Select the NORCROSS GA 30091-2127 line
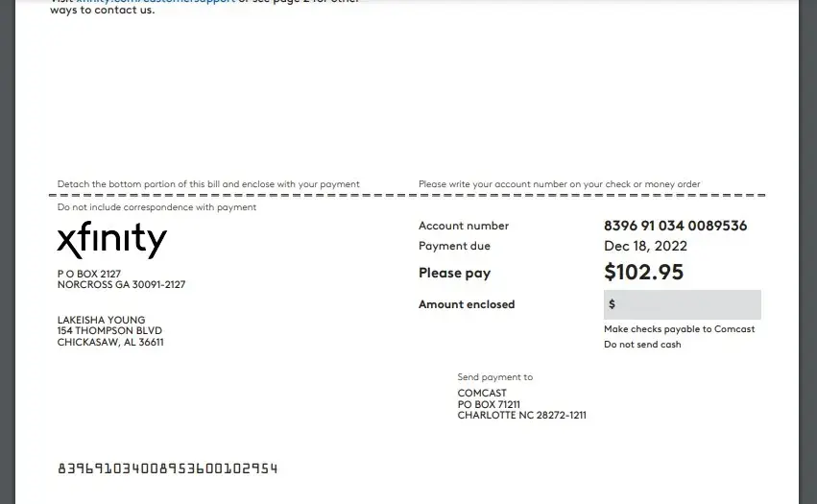 121,285
